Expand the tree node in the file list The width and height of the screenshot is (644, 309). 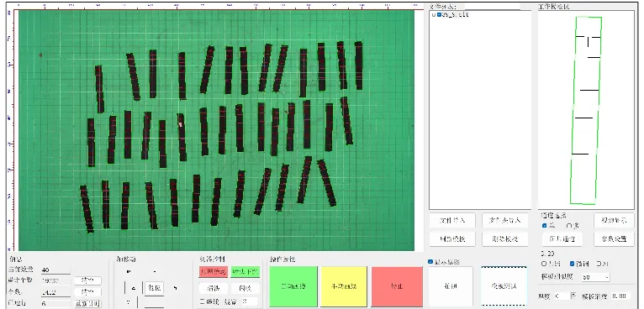click(434, 15)
